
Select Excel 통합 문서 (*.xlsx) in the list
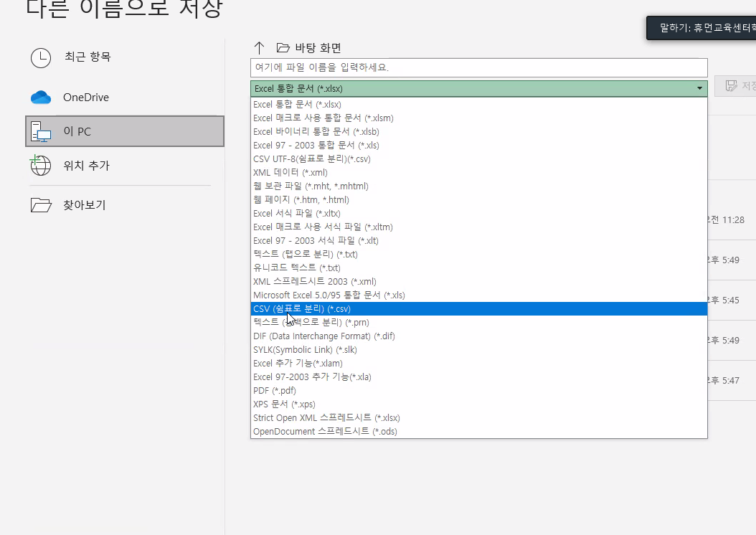(x=478, y=104)
